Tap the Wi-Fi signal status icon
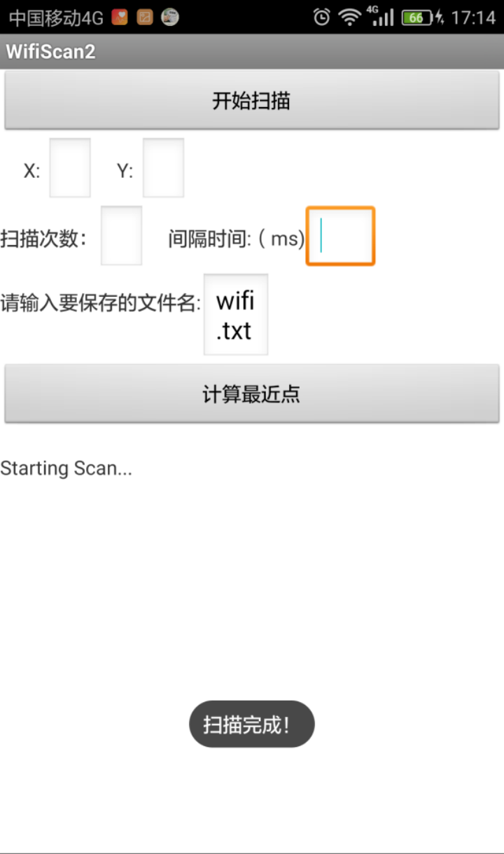 (349, 17)
